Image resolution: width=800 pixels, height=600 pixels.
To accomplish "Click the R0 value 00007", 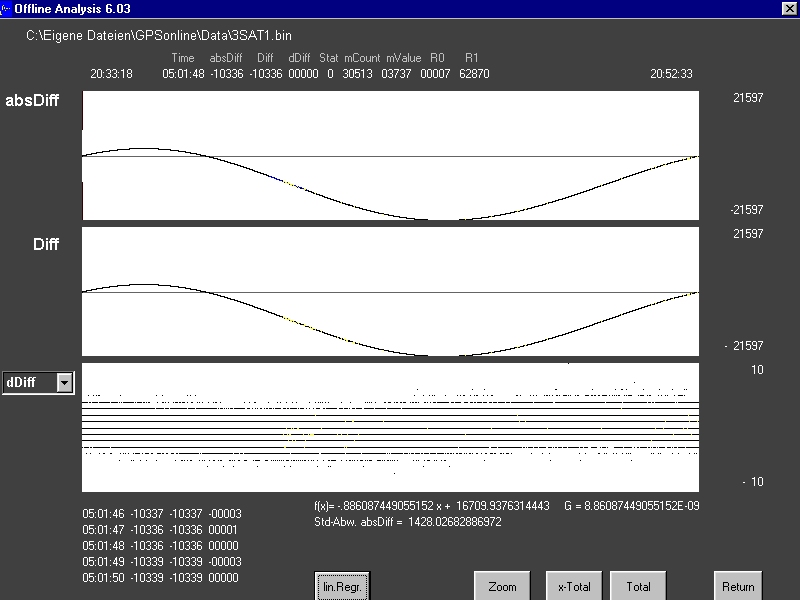I will (x=435, y=74).
